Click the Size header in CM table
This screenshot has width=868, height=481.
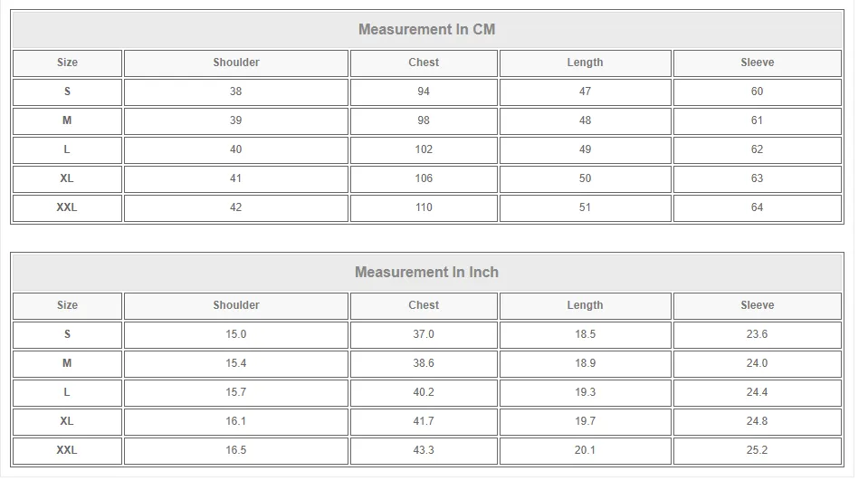67,63
